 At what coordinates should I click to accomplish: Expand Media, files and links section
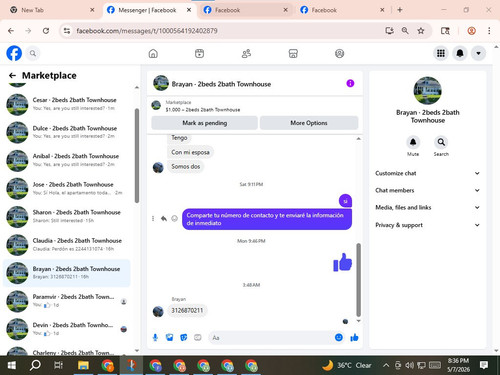coord(427,207)
